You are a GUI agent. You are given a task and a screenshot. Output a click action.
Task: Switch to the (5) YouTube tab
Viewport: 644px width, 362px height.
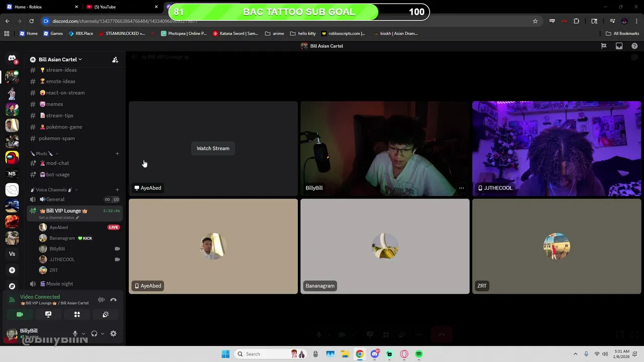tap(121, 7)
